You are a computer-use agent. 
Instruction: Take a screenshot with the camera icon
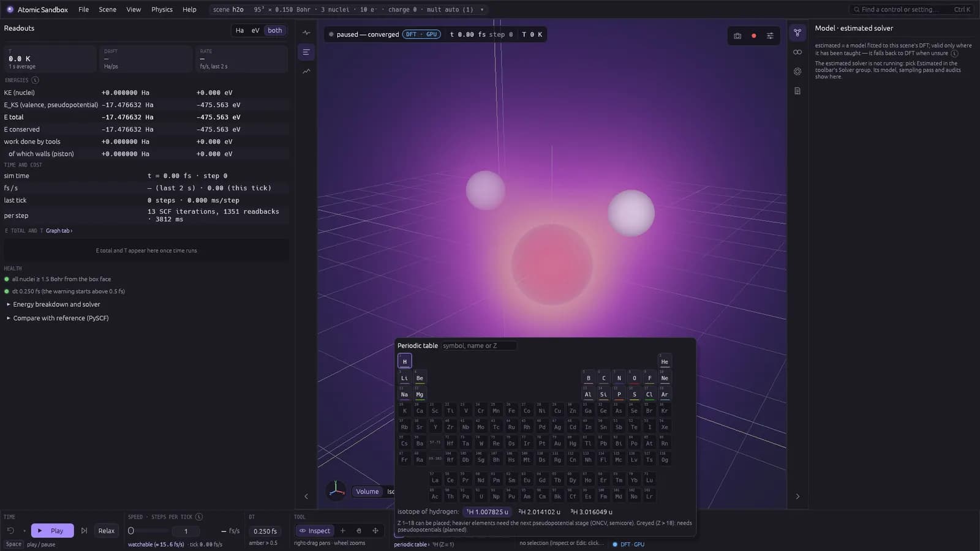737,36
